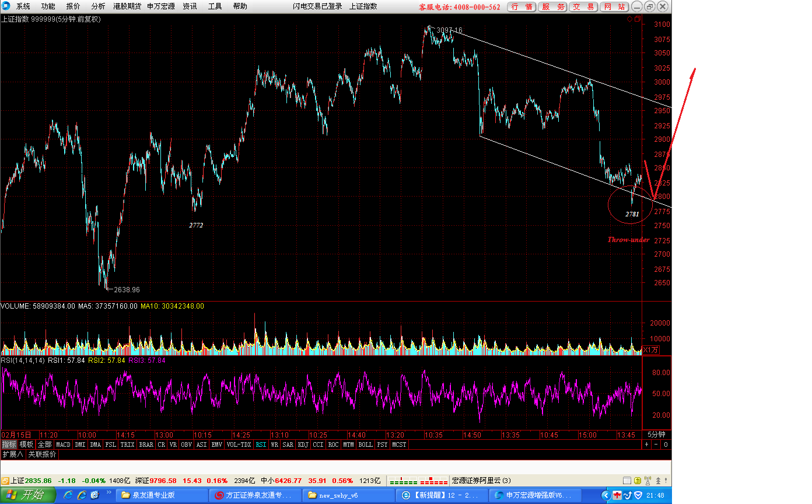
Task: Switch indicator to MCST
Action: (x=399, y=444)
